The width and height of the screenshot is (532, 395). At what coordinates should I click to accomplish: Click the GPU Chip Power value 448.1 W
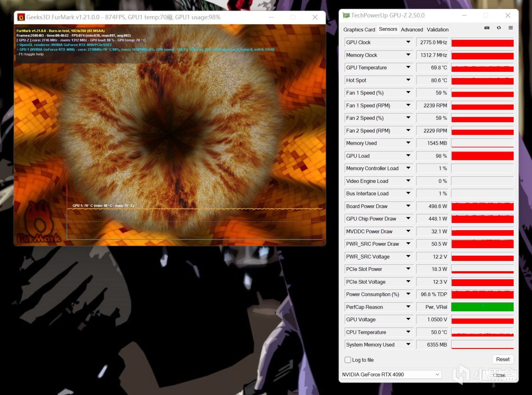coord(432,219)
